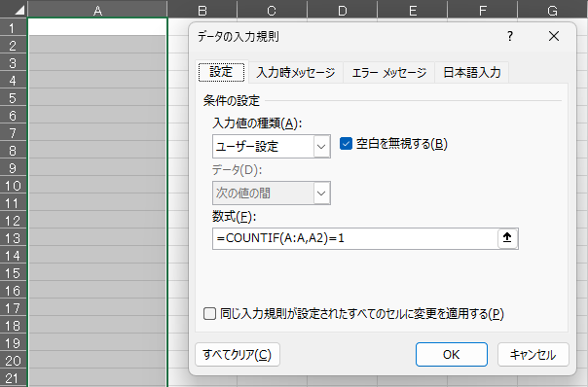
Task: Select row 12 header
Action: point(13,220)
